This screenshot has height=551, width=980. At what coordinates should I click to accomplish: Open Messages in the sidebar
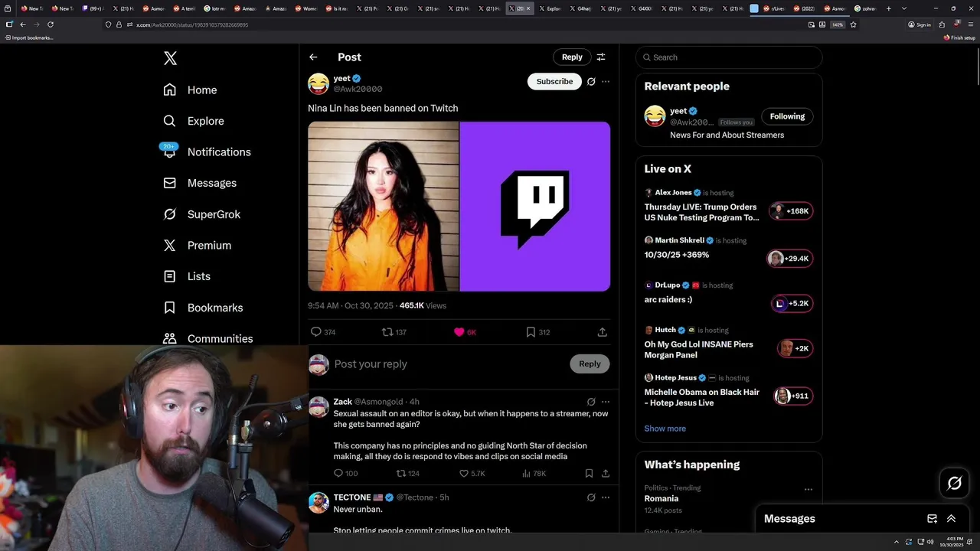200,183
